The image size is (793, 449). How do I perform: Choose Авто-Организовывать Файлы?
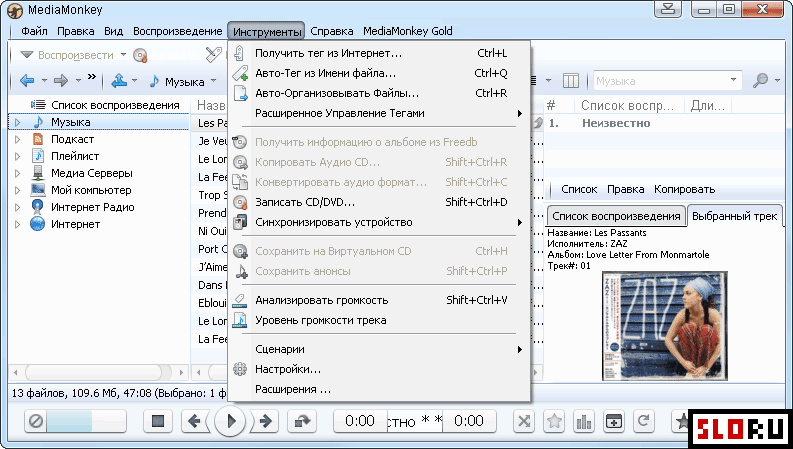[x=379, y=93]
